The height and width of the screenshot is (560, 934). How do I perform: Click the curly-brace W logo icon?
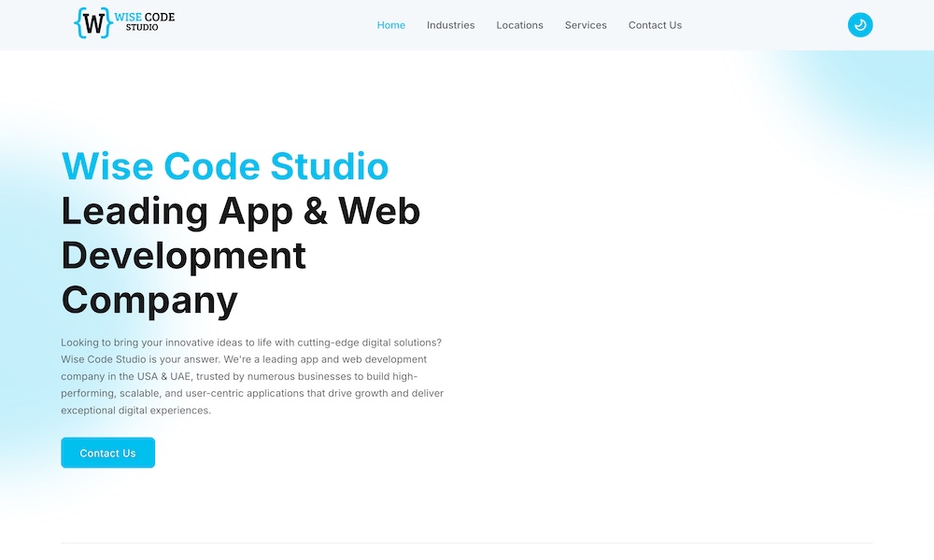tap(92, 23)
